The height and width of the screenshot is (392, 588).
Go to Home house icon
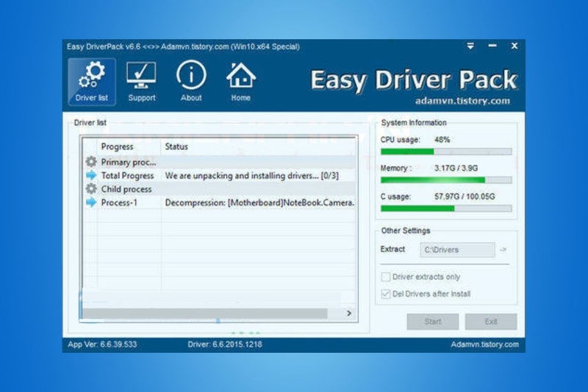[x=241, y=82]
